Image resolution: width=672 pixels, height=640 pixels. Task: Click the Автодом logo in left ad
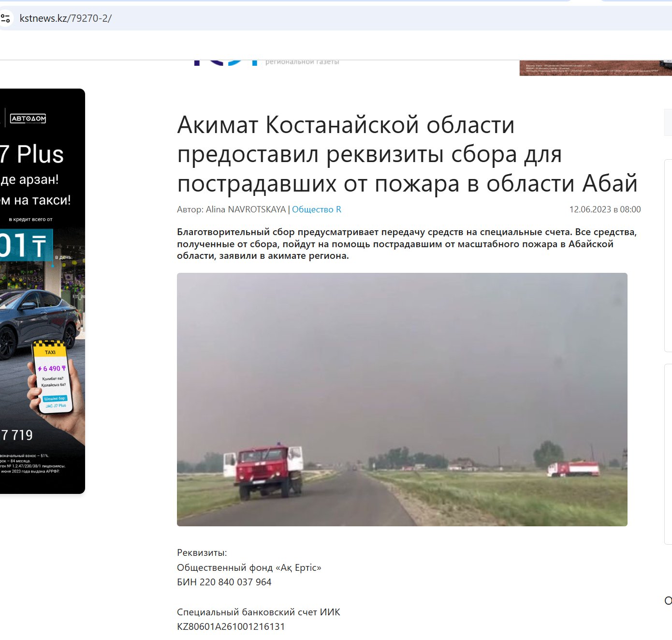[28, 119]
